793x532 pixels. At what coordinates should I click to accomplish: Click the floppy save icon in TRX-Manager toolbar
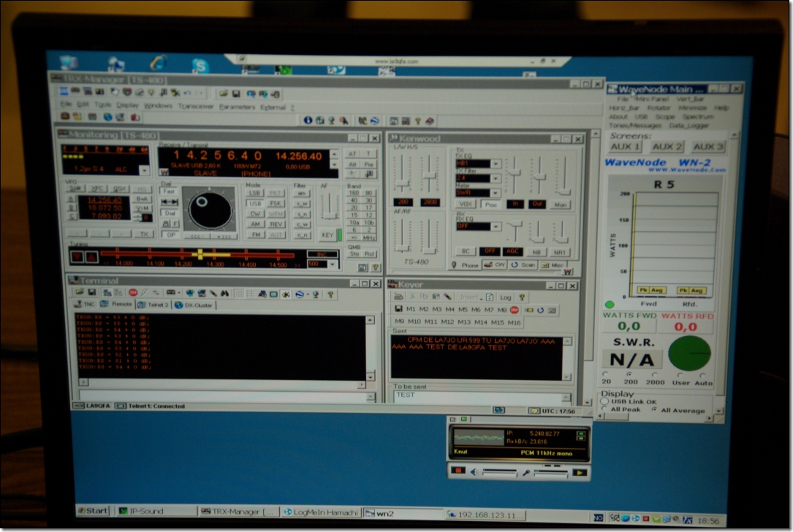tap(236, 94)
